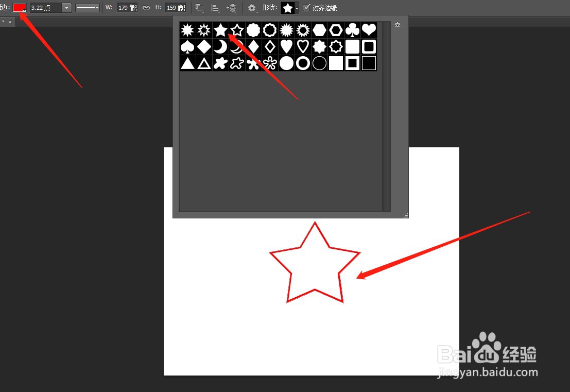Viewport: 570px width, 392px height.
Task: Expand the stroke width dropdown arrow
Action: (66, 8)
